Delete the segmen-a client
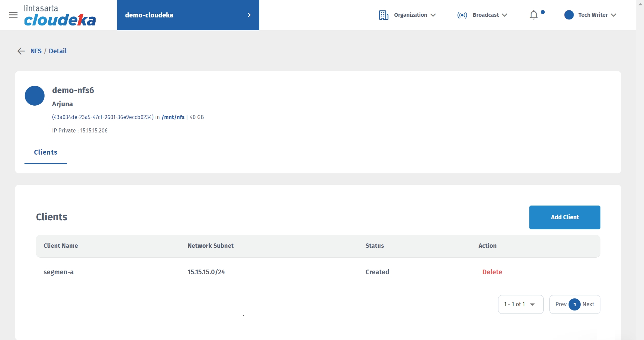Viewport: 644px width, 340px height. click(x=492, y=272)
